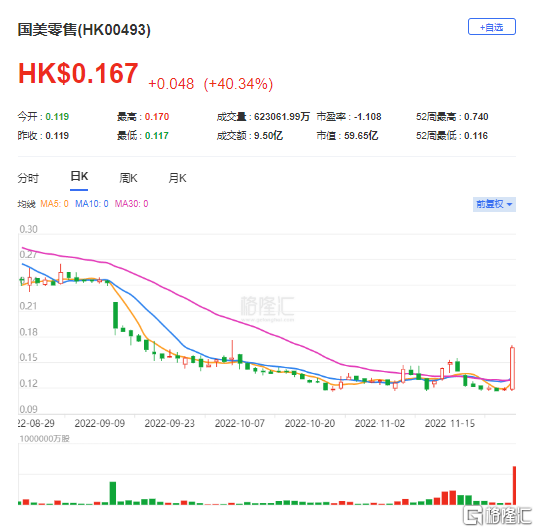Click the 成交额 9.50亿 turnover value
The image size is (538, 532).
click(250, 135)
